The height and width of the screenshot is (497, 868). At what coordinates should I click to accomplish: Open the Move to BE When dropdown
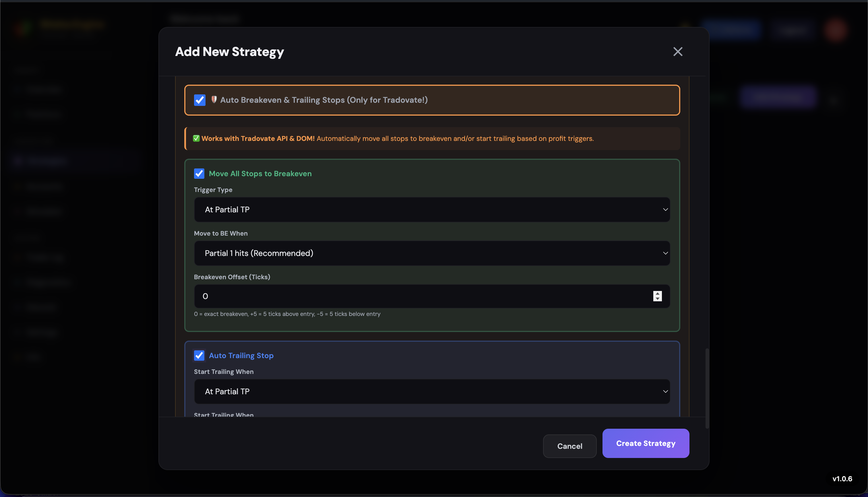pos(432,253)
